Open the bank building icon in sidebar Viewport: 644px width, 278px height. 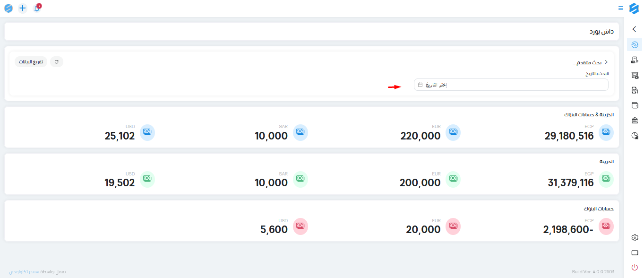tap(635, 120)
